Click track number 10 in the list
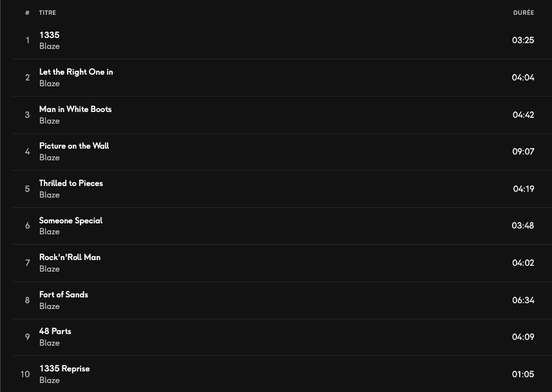 25,375
